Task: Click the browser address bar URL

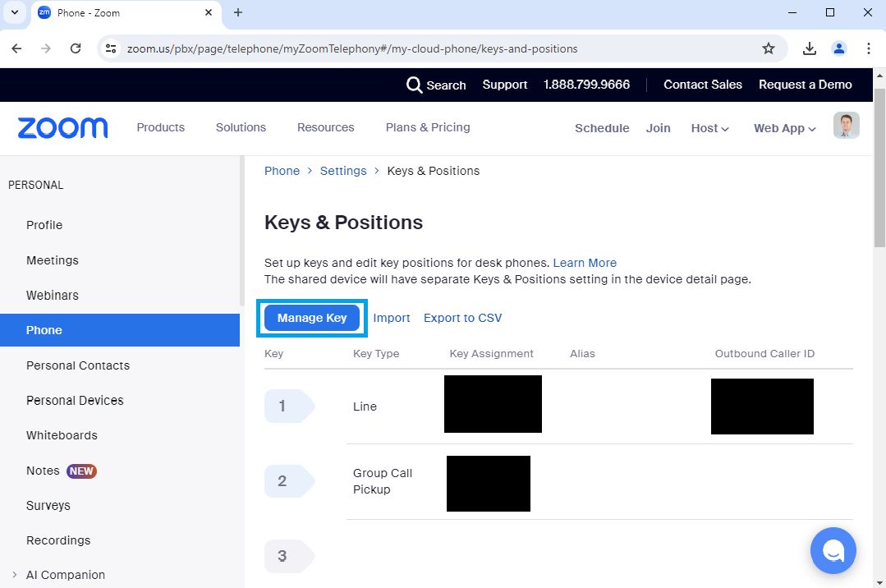Action: 352,48
